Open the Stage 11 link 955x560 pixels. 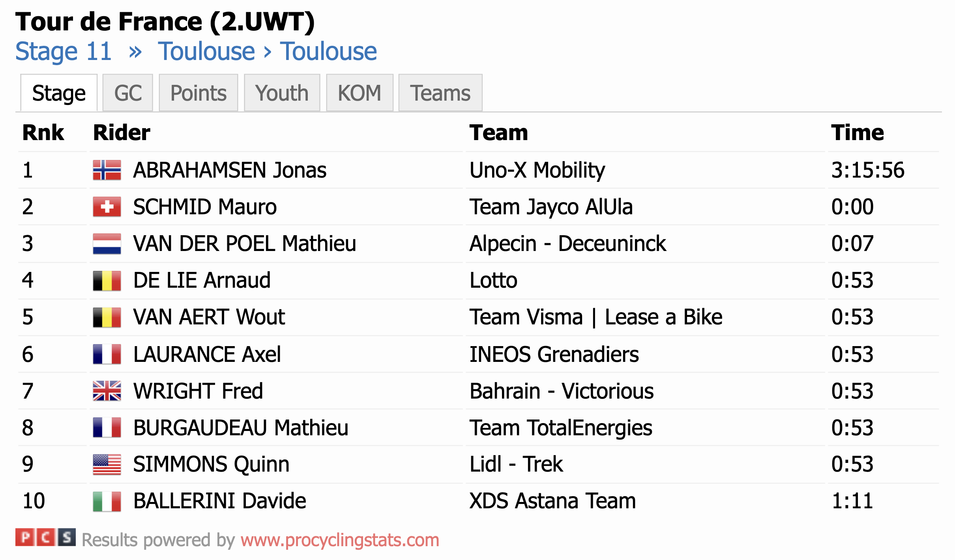click(64, 51)
